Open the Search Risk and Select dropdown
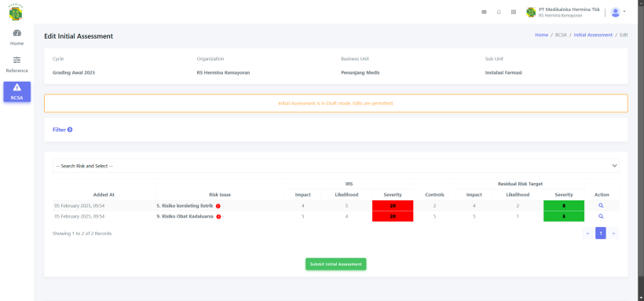Screen dimensions: 644x301 [x=335, y=166]
